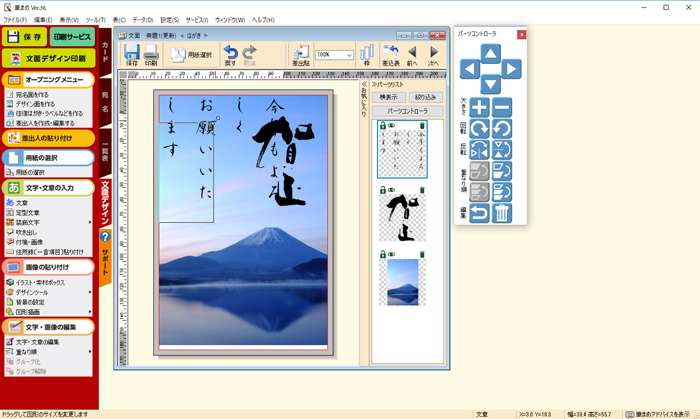Delete the part with the trash icon
This screenshot has height=419, width=700.
(502, 213)
